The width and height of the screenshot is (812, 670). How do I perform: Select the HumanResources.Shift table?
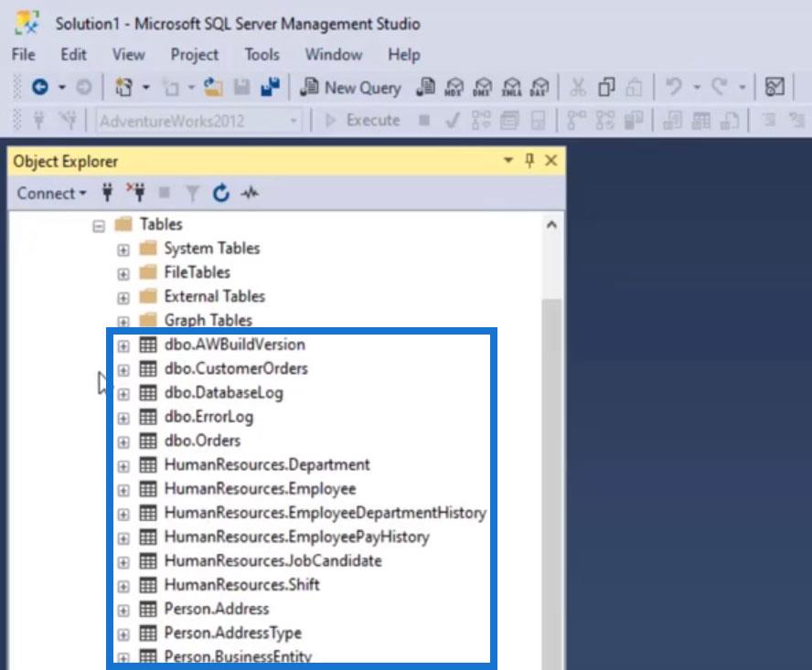241,585
